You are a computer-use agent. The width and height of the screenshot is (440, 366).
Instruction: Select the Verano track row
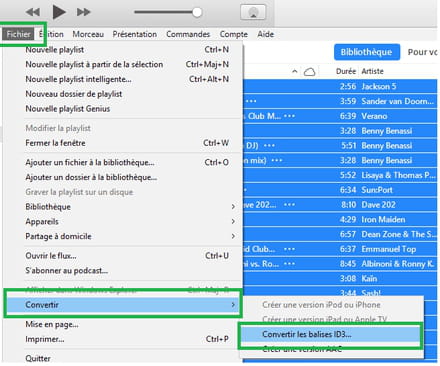pyautogui.click(x=340, y=116)
